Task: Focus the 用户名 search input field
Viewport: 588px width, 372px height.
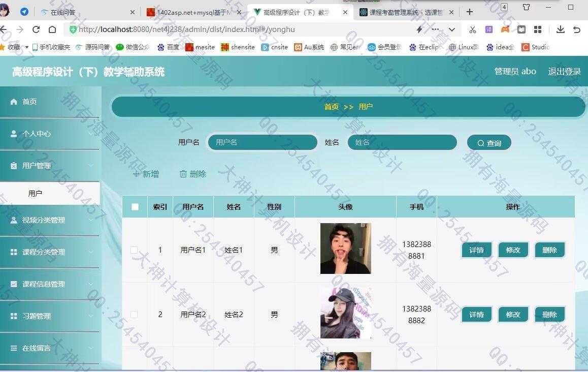Action: coord(263,142)
